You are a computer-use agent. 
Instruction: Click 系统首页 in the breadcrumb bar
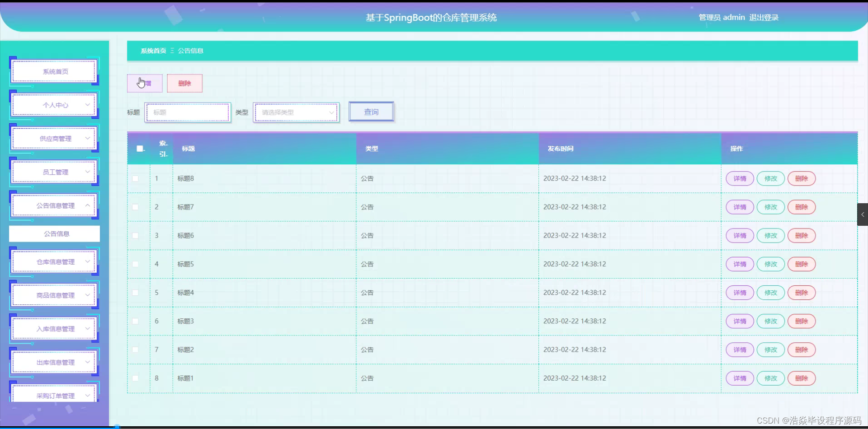pyautogui.click(x=153, y=51)
